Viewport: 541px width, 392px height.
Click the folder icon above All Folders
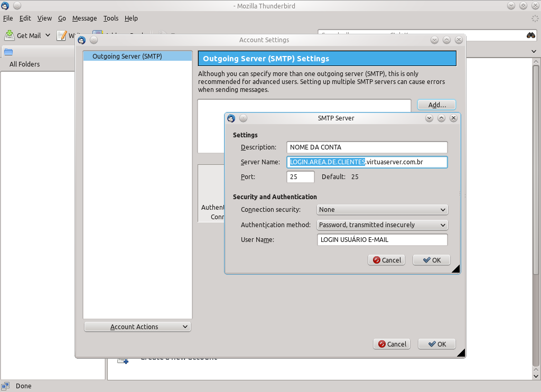pos(8,52)
